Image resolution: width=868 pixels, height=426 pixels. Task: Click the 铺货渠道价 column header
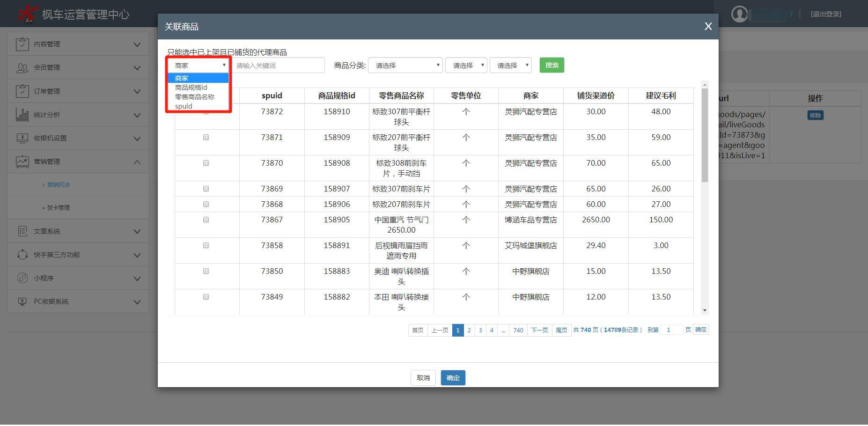point(596,95)
